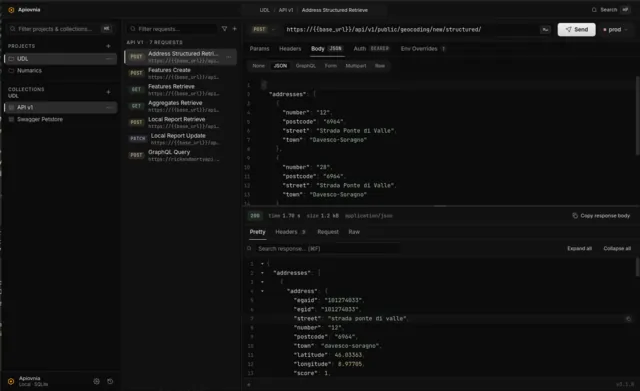The width and height of the screenshot is (640, 391).
Task: Open settings gear in bottom-left
Action: (x=96, y=381)
